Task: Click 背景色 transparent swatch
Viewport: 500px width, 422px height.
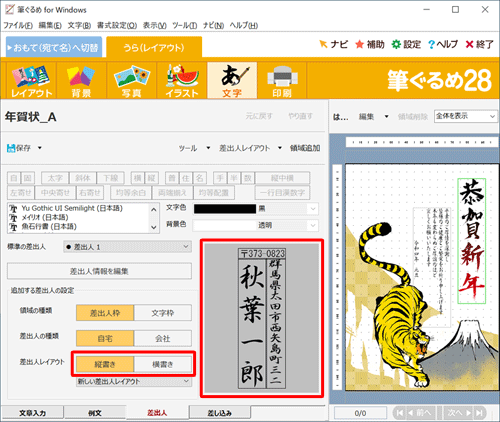Action: click(225, 226)
